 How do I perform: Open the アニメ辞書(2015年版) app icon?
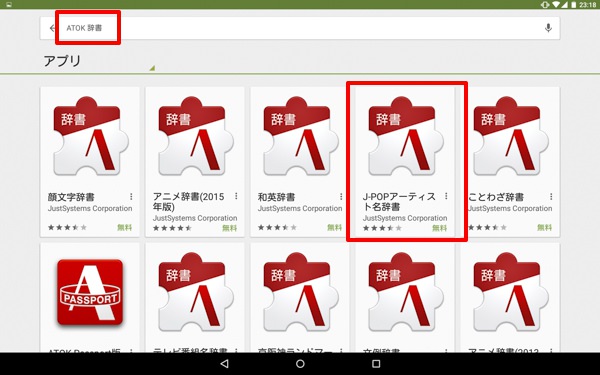click(196, 137)
